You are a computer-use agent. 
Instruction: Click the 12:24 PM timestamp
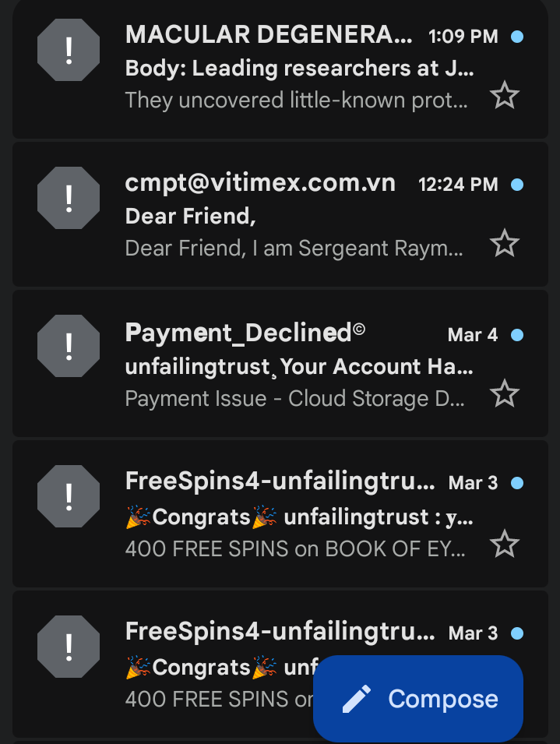coord(458,185)
